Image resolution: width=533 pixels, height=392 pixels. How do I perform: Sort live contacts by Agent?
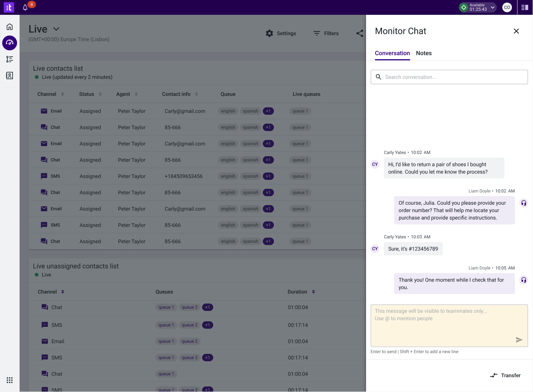point(136,94)
